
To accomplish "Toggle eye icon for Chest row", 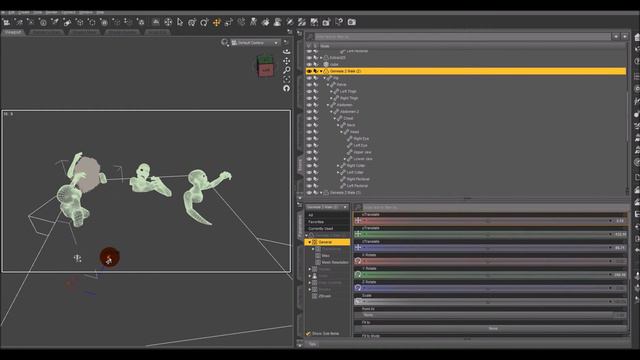I will 309,118.
